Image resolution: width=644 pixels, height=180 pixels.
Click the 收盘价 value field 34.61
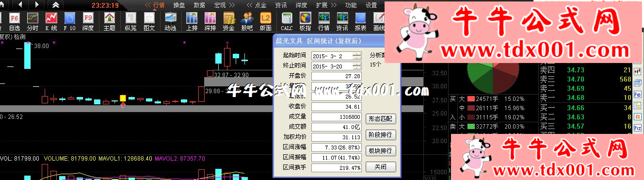point(336,107)
